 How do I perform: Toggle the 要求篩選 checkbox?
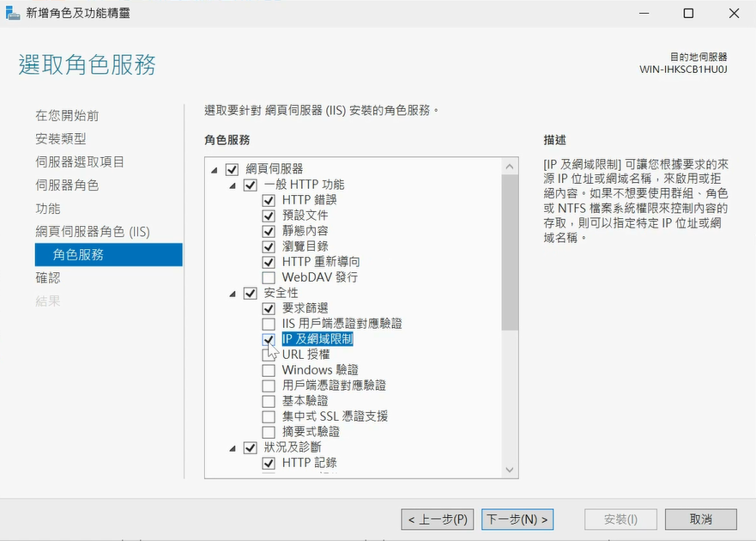pos(269,308)
